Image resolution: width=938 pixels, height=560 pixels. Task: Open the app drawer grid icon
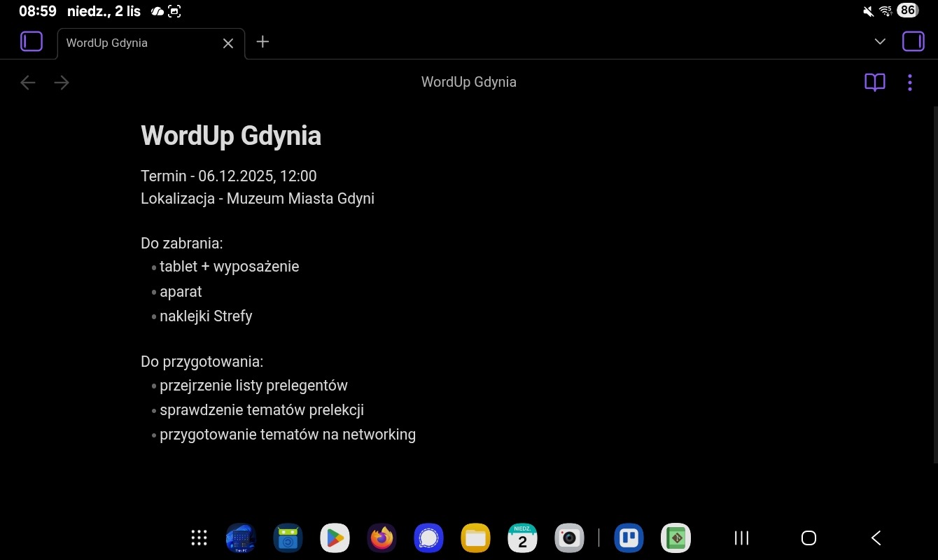pyautogui.click(x=199, y=538)
